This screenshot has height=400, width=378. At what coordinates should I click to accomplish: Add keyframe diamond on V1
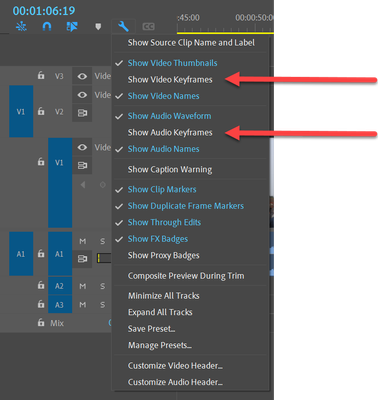point(103,184)
